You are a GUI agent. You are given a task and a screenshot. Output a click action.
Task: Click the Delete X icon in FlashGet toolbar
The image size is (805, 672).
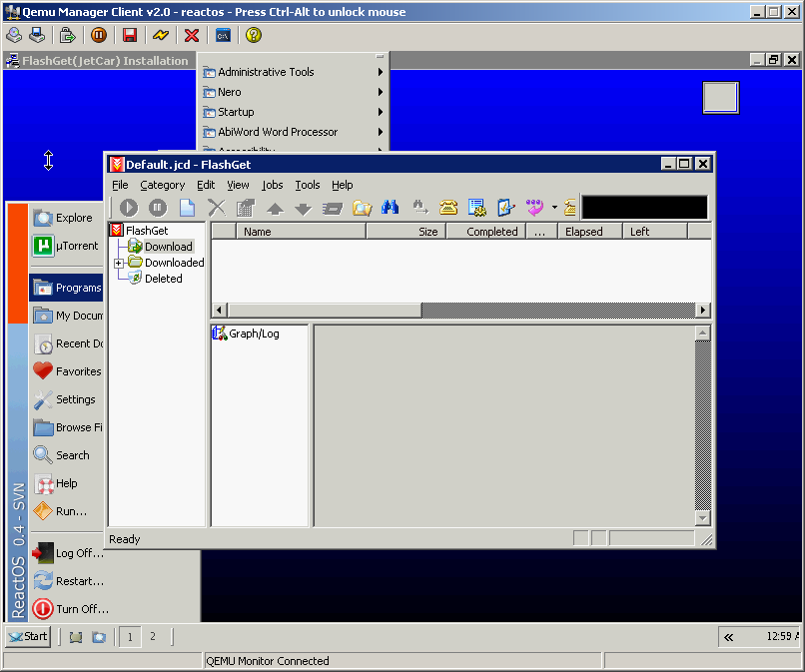pyautogui.click(x=217, y=208)
